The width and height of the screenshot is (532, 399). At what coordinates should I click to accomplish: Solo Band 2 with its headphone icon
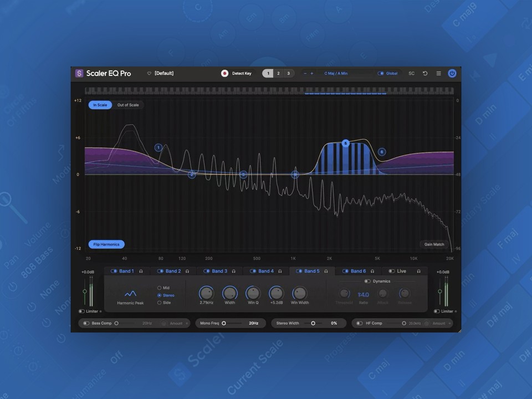tap(187, 271)
